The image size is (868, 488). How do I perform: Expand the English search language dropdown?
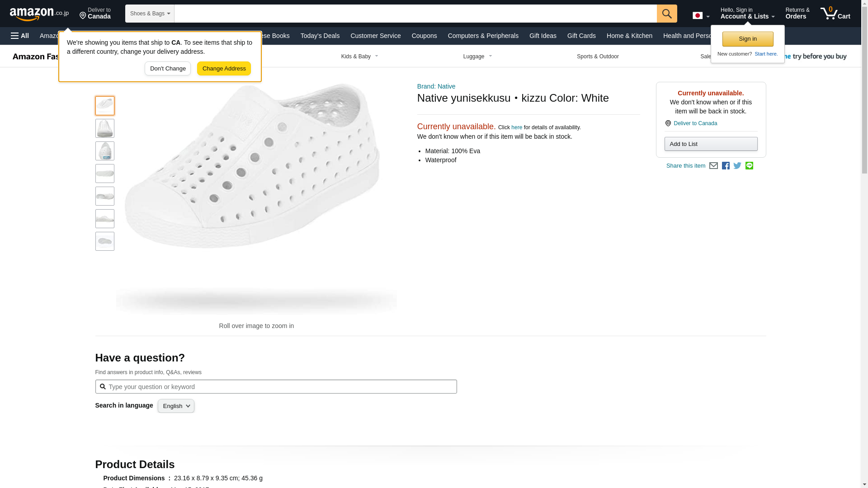click(x=176, y=406)
